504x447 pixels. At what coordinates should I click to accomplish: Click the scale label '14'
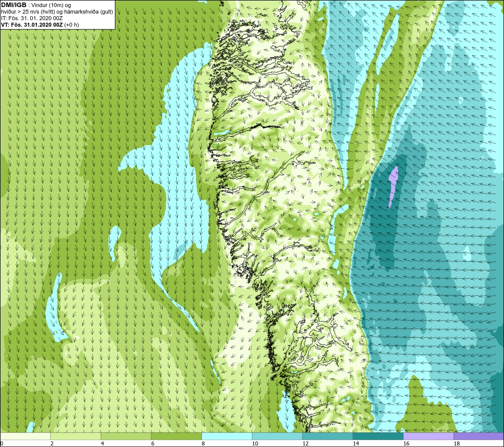(356, 443)
